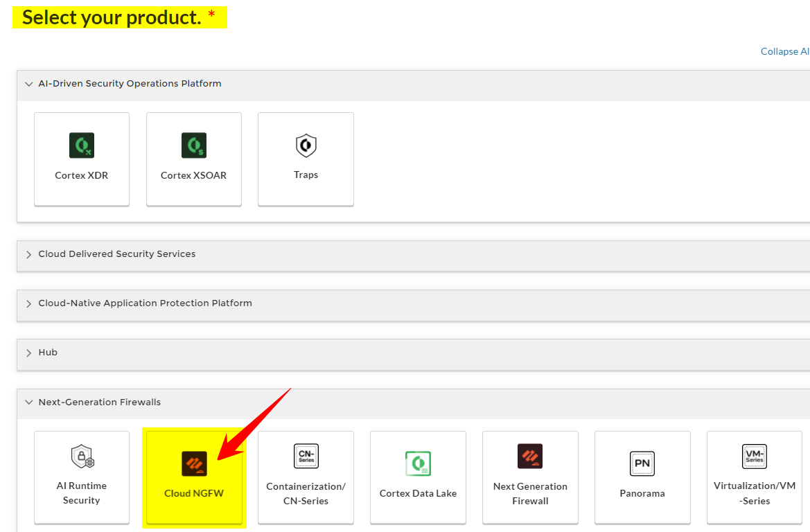The image size is (810, 532).
Task: Pick the Next Generation Firewall icon
Action: coord(530,456)
